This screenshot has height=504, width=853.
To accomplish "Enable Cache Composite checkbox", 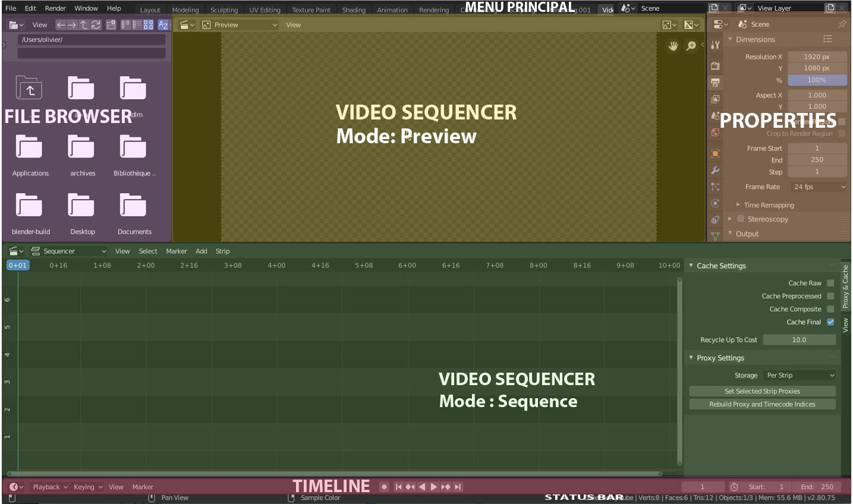I will (830, 309).
